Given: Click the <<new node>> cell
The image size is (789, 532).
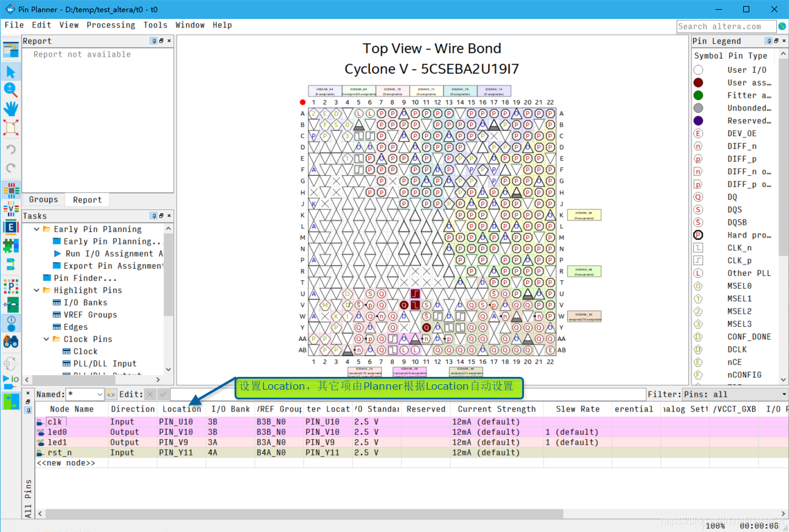Looking at the screenshot, I should (71, 463).
